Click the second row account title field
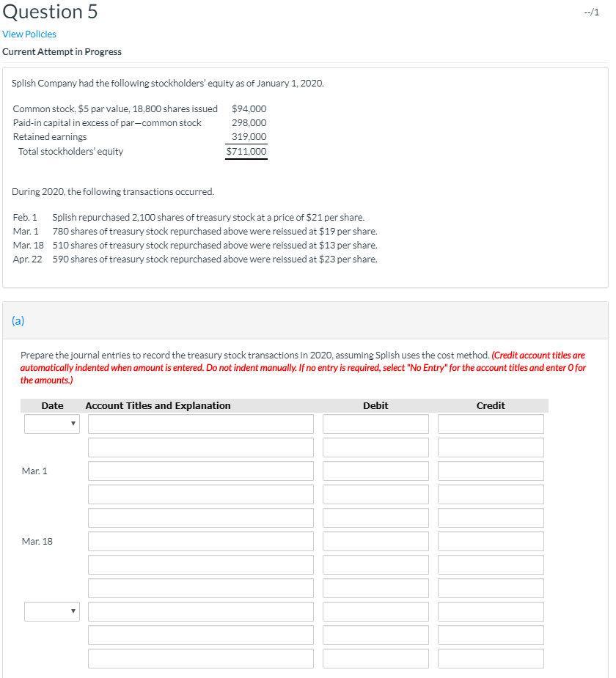 [201, 447]
